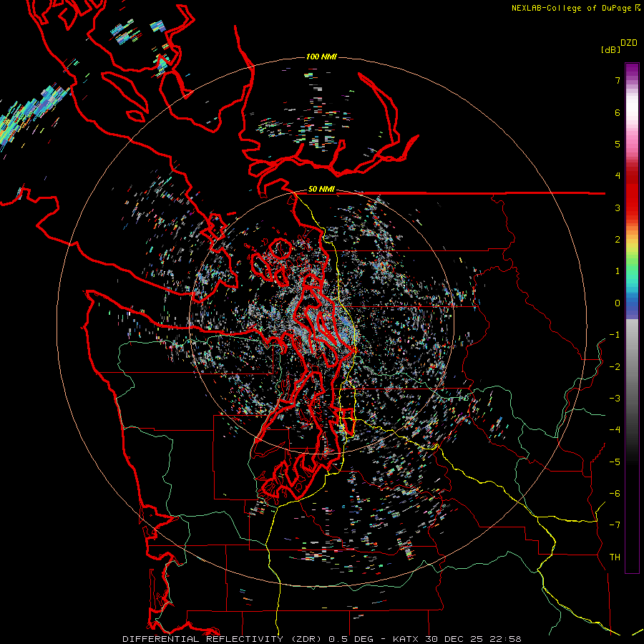Click the '100 NMI' range ring label

(321, 57)
